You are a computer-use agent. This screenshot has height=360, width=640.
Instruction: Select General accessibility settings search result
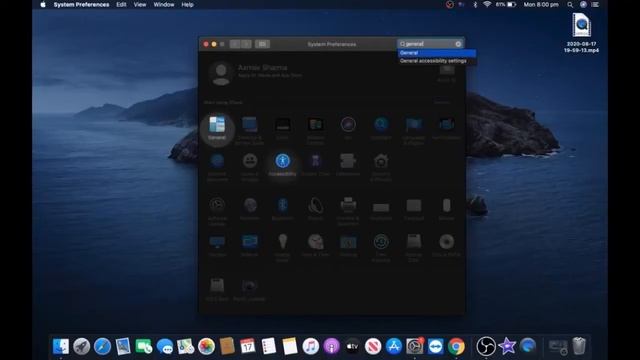point(437,61)
